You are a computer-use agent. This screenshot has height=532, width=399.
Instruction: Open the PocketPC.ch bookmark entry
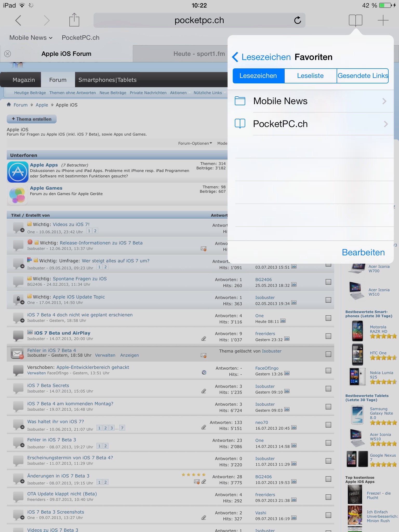(311, 124)
